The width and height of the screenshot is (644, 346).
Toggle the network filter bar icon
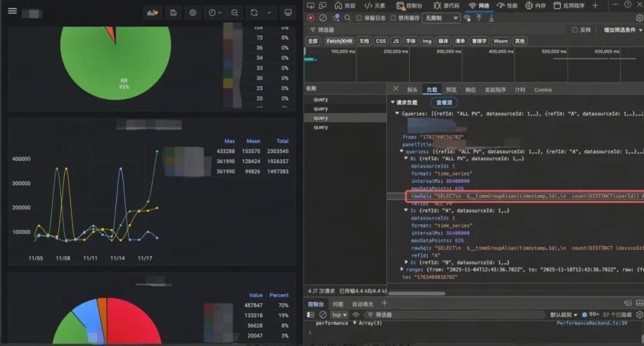pos(336,18)
